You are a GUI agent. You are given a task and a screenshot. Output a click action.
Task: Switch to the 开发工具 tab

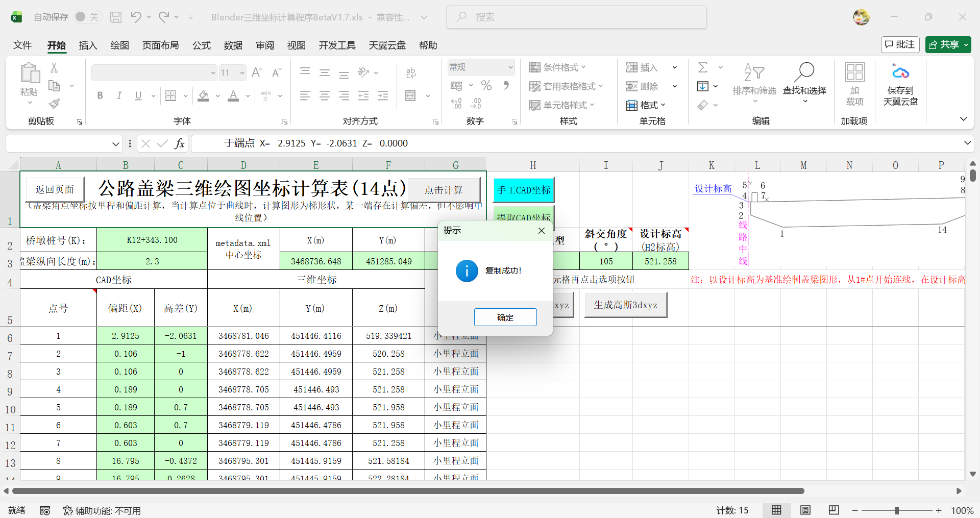pyautogui.click(x=337, y=45)
